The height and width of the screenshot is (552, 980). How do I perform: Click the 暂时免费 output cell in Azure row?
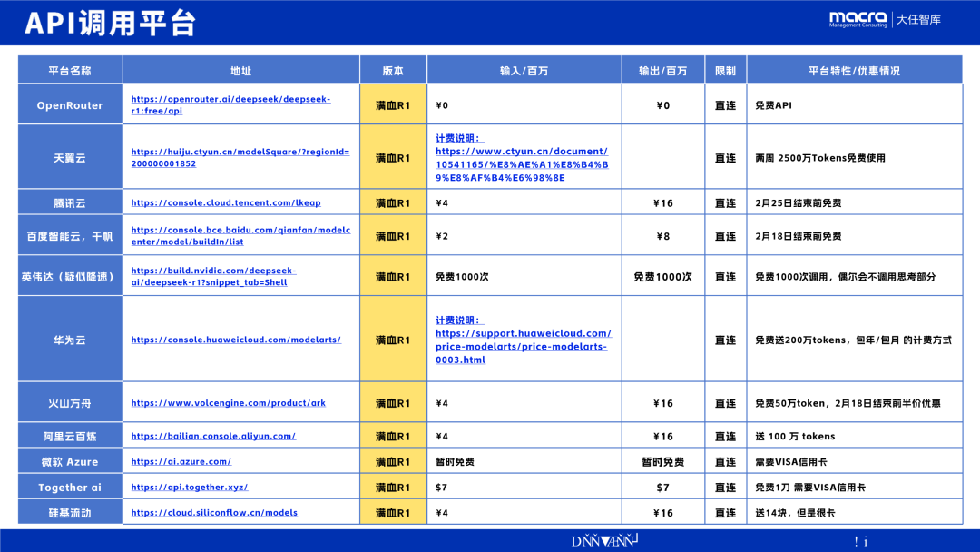[x=663, y=461]
